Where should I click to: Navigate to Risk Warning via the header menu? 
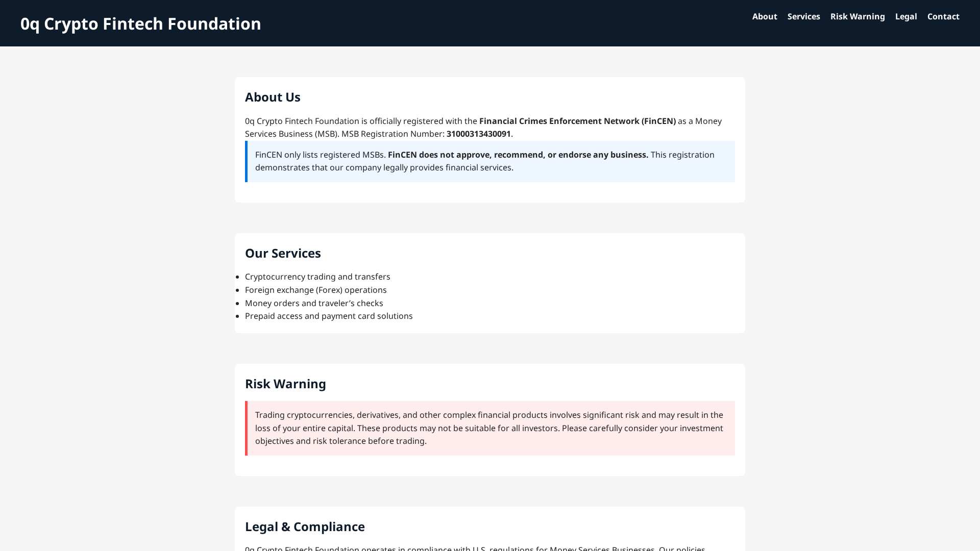[x=857, y=16]
